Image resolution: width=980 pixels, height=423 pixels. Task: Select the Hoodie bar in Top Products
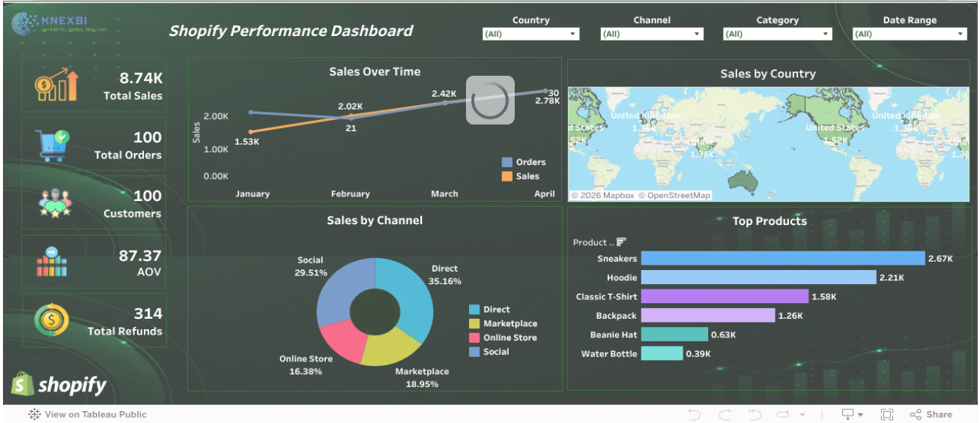758,277
